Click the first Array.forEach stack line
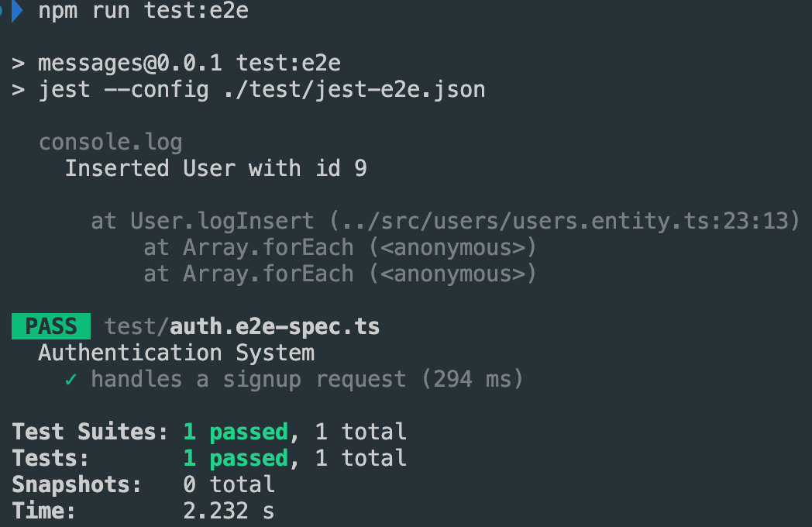Image resolution: width=812 pixels, height=527 pixels. click(x=339, y=248)
